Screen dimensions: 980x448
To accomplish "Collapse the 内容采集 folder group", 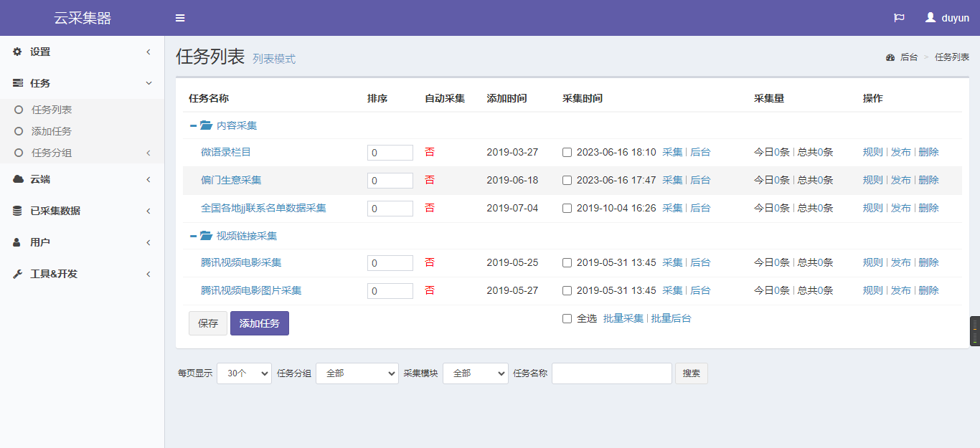I will point(194,125).
